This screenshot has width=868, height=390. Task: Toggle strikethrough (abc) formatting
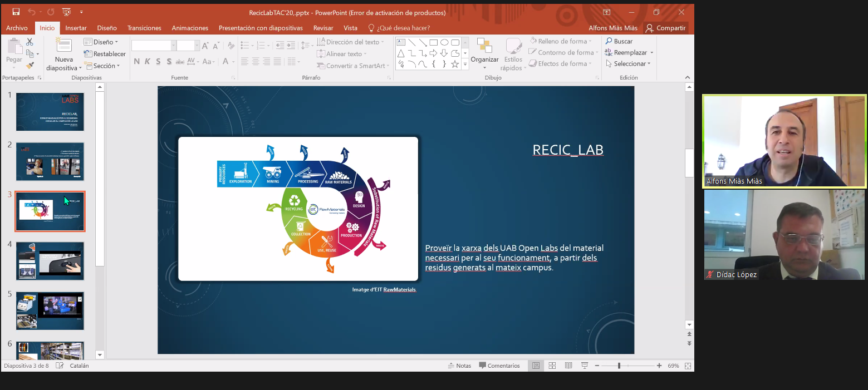tap(180, 62)
